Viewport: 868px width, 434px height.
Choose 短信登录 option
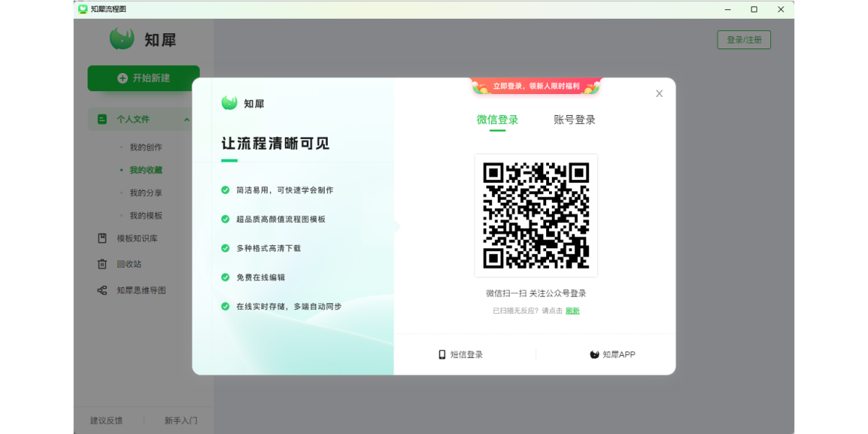click(460, 354)
